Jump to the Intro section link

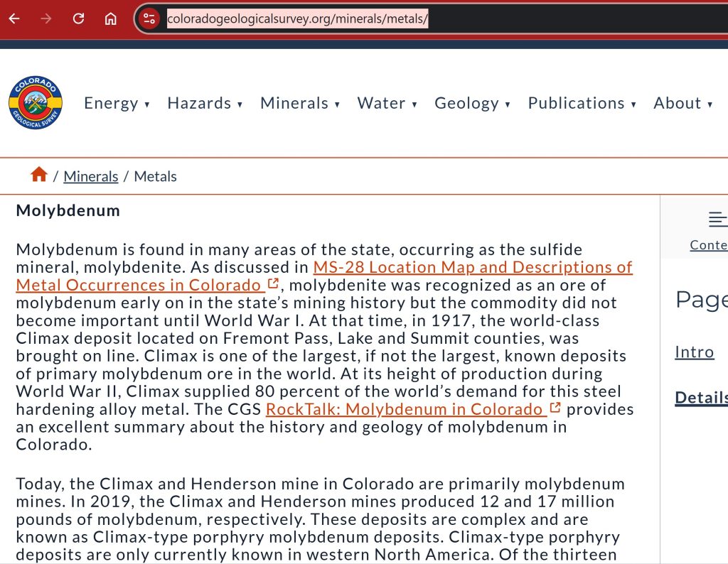click(694, 352)
